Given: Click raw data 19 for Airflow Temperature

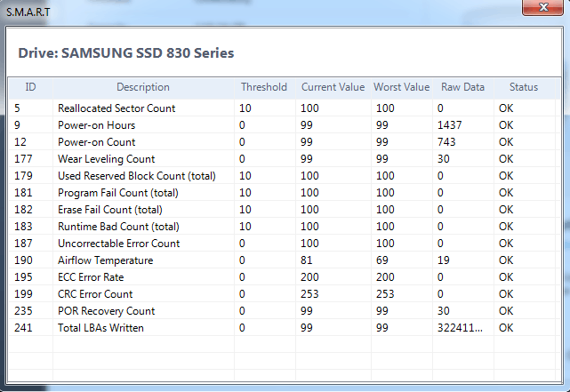Looking at the screenshot, I should (x=443, y=260).
